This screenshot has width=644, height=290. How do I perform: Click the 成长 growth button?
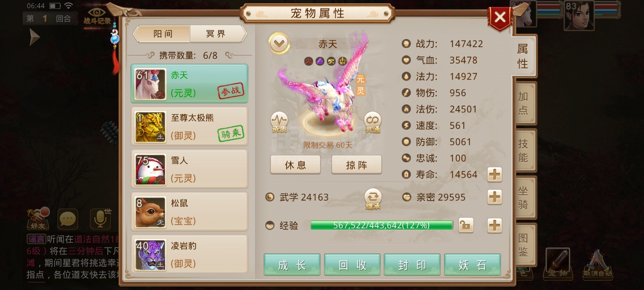point(292,265)
